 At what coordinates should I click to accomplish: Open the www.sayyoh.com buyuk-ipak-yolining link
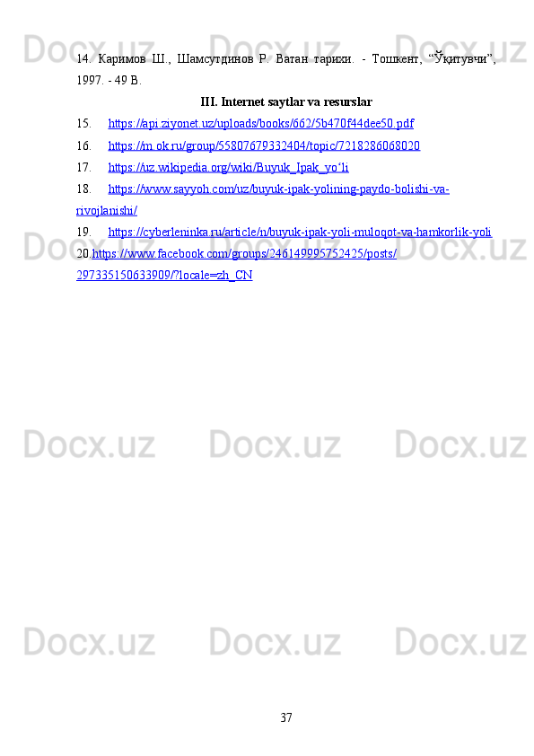278,189
